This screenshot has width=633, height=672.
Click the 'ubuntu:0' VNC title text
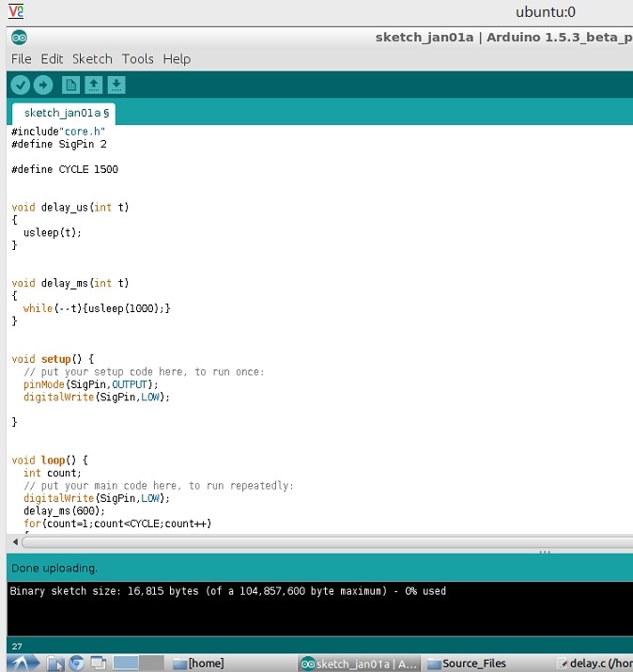click(546, 12)
